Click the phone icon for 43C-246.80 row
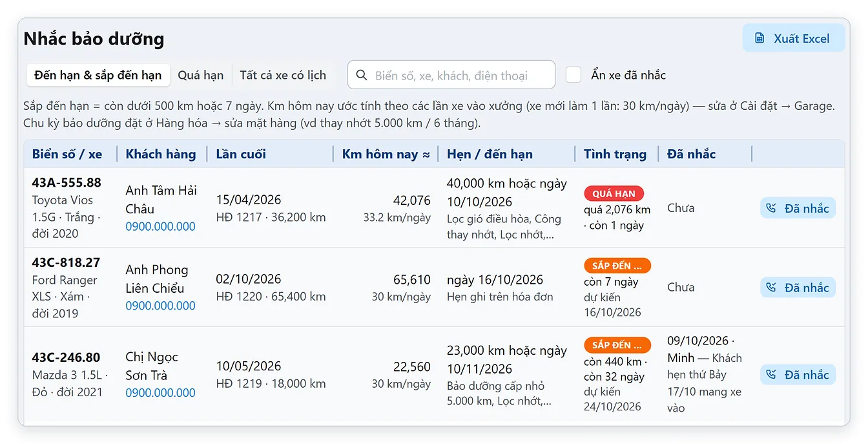The image size is (868, 444). click(x=770, y=375)
